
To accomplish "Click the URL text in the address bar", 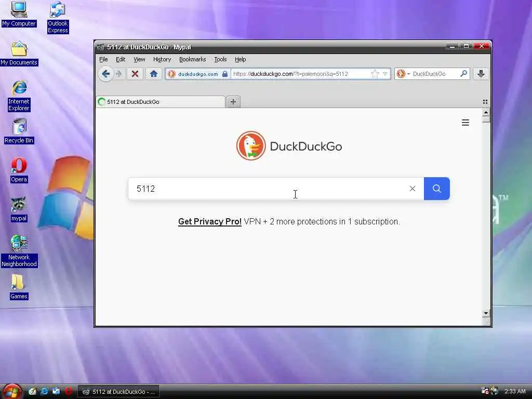I will click(290, 74).
